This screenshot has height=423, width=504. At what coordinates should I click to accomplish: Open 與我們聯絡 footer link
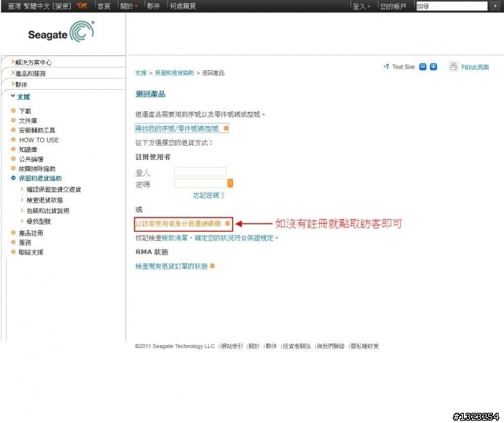click(331, 346)
